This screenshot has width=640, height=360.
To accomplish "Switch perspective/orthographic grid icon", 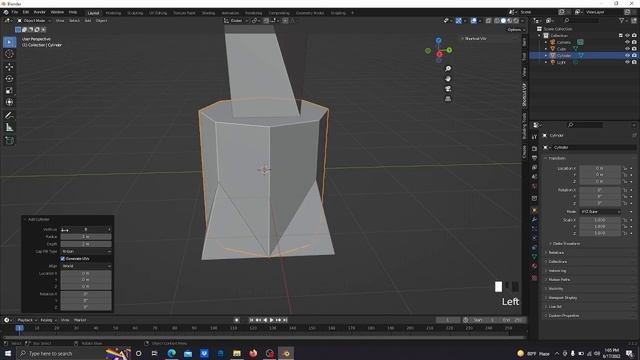I will coord(448,99).
